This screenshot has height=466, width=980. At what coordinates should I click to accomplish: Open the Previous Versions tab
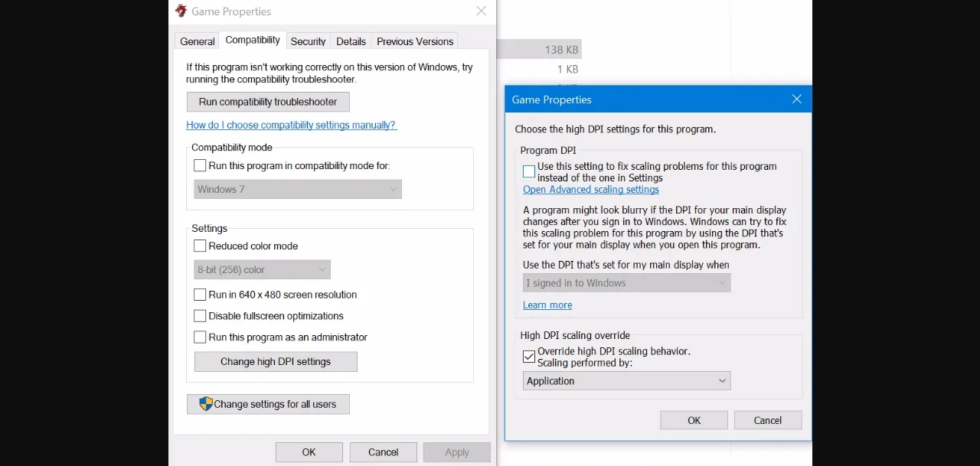click(x=415, y=41)
